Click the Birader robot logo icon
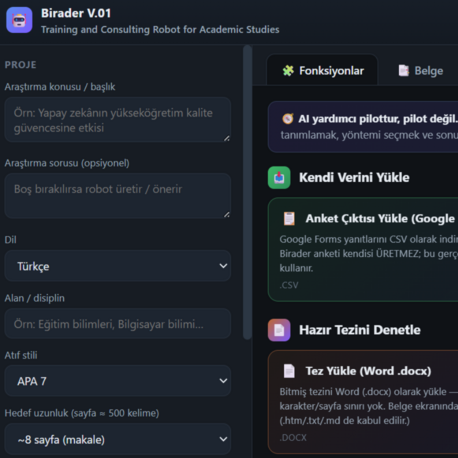Screen dimensions: 458x458 19,20
